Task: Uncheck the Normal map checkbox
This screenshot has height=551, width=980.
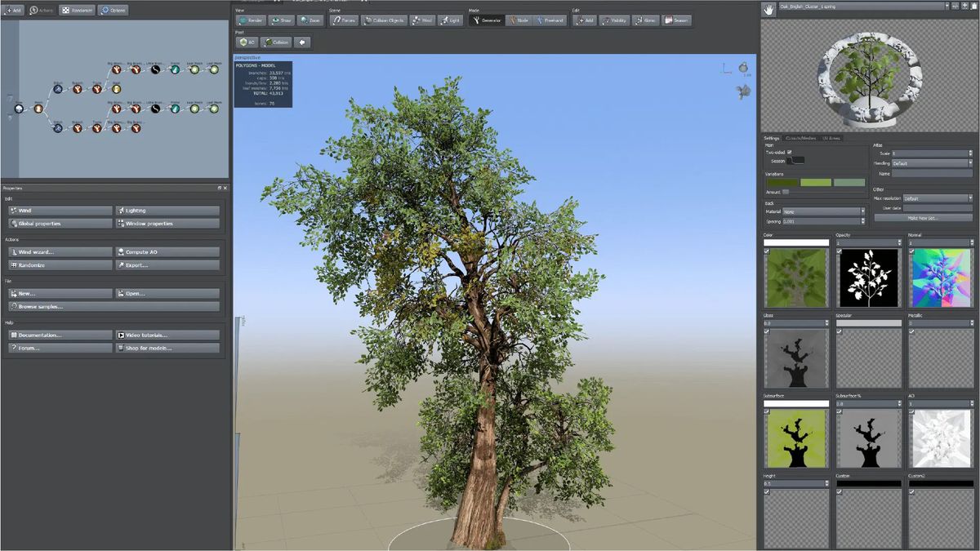Action: click(911, 251)
